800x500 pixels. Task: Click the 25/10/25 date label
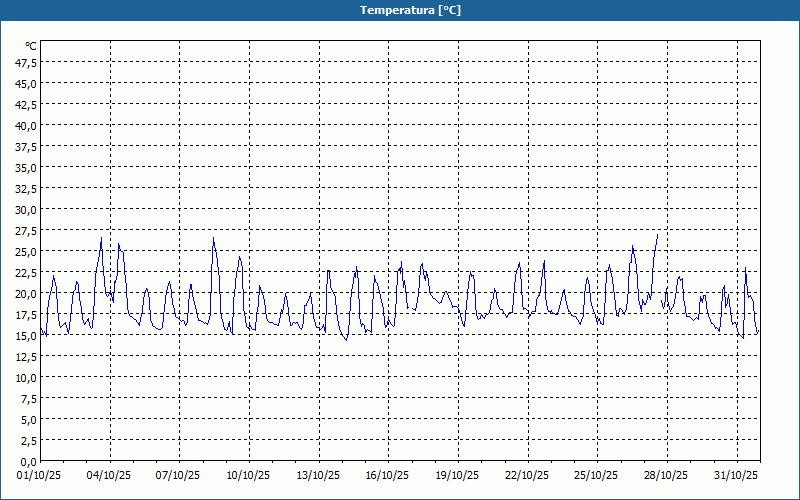pos(596,474)
